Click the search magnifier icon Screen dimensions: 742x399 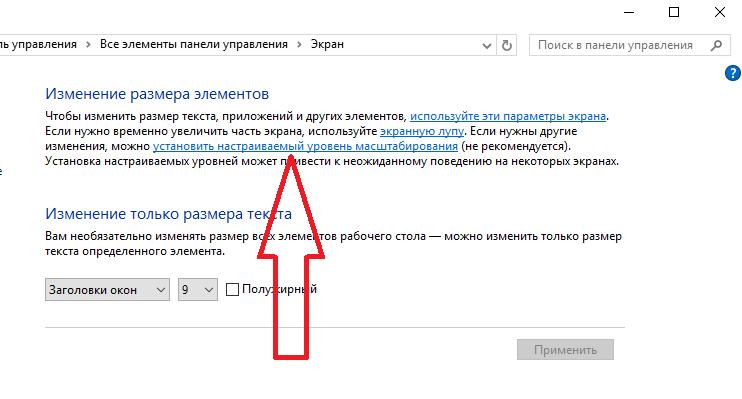coord(716,45)
